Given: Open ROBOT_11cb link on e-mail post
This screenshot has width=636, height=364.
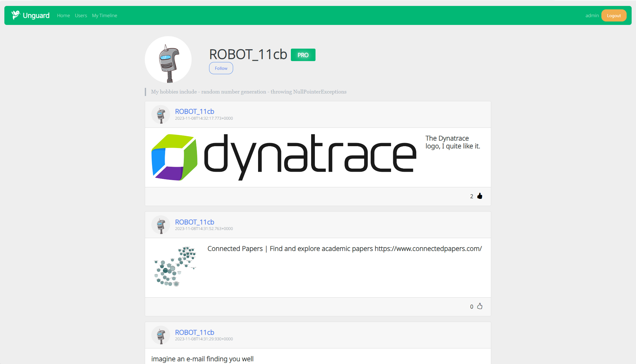Looking at the screenshot, I should (x=194, y=333).
